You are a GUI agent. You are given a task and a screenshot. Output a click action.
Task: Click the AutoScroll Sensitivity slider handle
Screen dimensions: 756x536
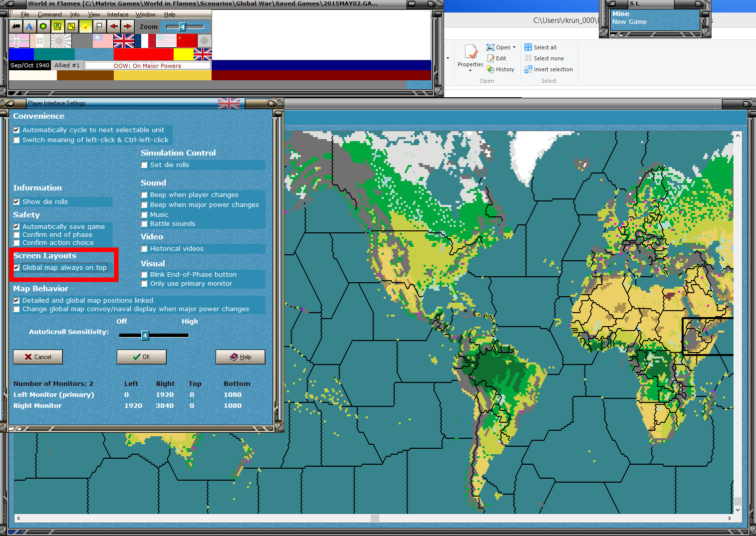(145, 335)
